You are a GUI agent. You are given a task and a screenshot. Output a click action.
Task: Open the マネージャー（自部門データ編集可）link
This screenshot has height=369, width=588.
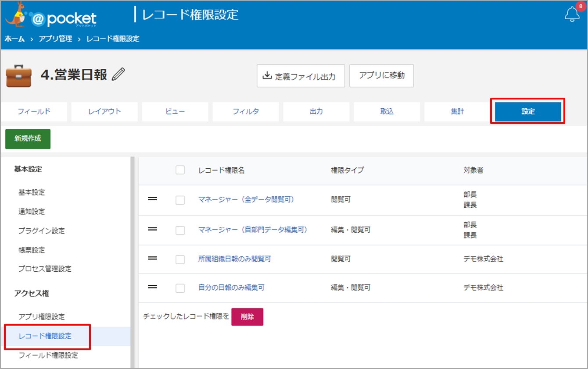coord(253,229)
